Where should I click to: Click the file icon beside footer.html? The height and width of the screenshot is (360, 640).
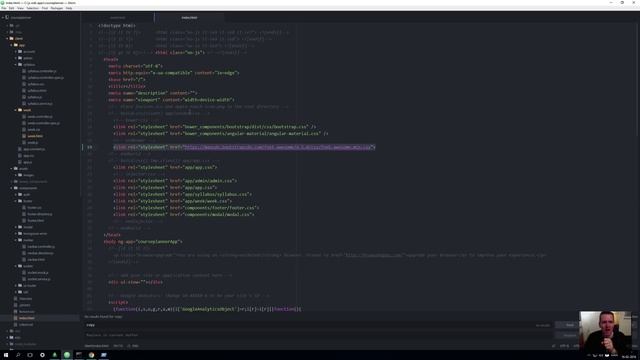click(x=24, y=220)
